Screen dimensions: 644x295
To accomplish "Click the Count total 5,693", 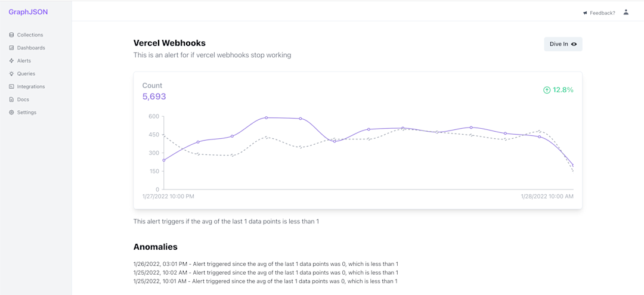I will 154,97.
